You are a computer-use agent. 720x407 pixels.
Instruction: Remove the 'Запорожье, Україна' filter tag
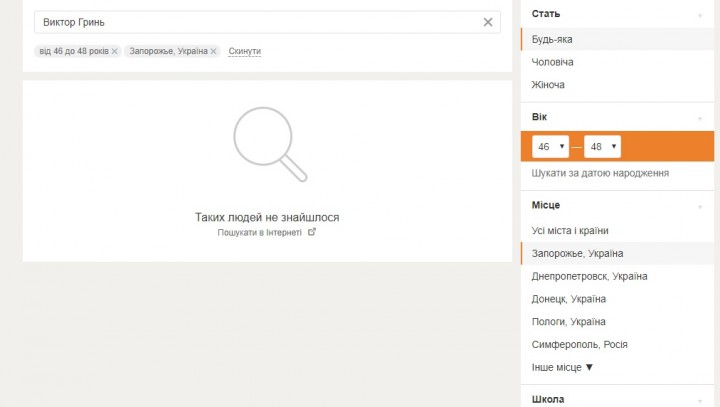click(x=213, y=51)
